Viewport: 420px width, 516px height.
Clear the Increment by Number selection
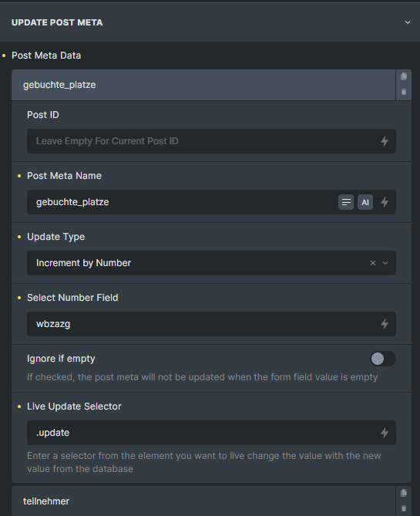click(x=373, y=263)
